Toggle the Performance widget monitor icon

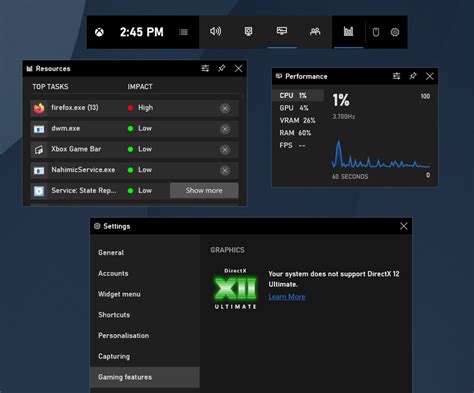click(x=282, y=31)
